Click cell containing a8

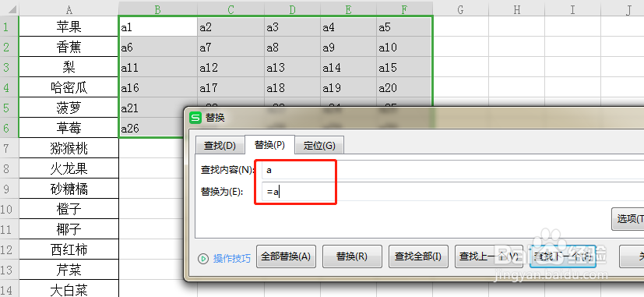[x=293, y=47]
